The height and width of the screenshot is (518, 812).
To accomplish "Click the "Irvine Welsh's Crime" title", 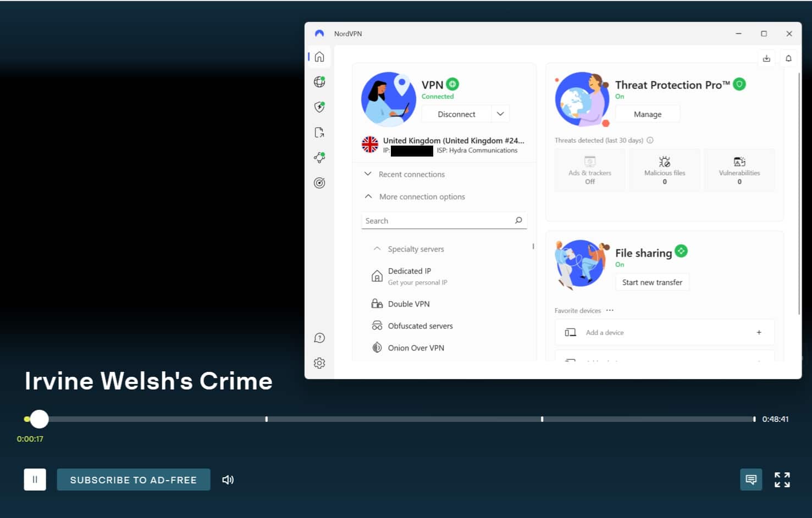I will click(x=148, y=381).
